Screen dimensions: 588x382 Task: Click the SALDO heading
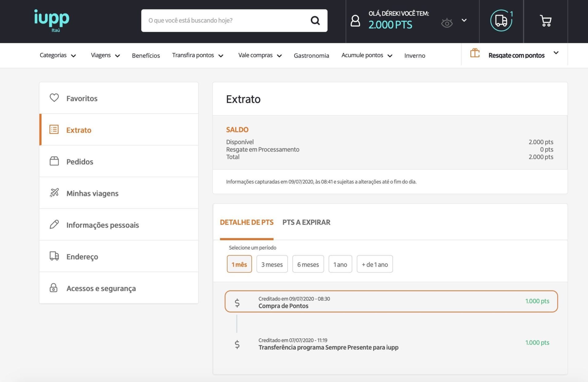237,129
